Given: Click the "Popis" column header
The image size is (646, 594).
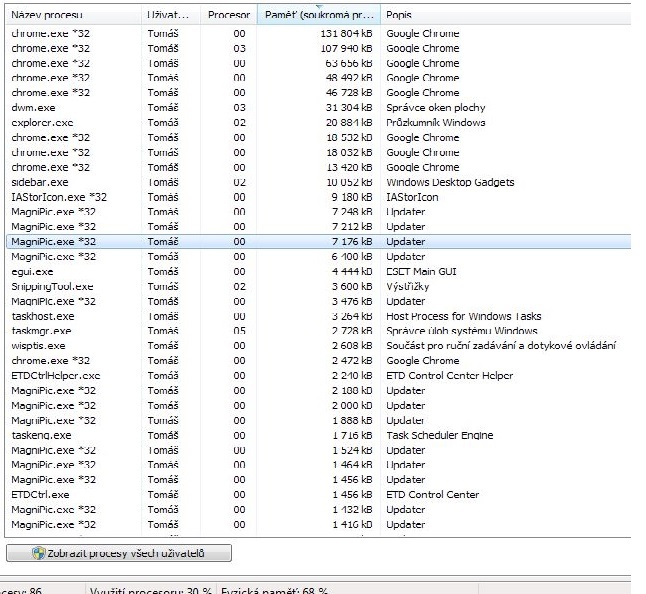Looking at the screenshot, I should (400, 16).
